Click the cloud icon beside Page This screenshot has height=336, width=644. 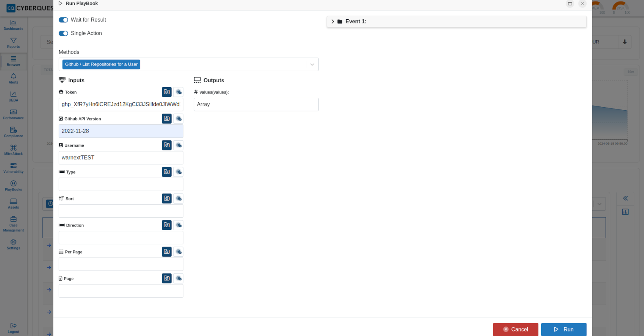tap(178, 278)
